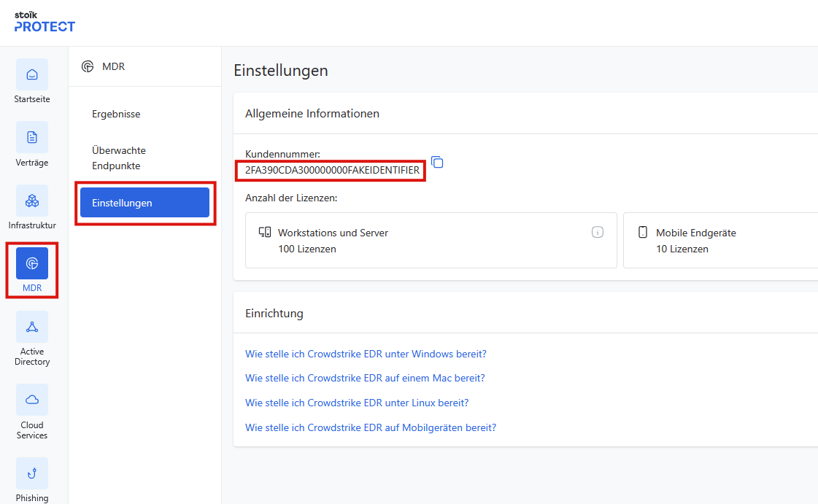
Task: Click the info icon for Workstations licenses
Action: click(598, 233)
